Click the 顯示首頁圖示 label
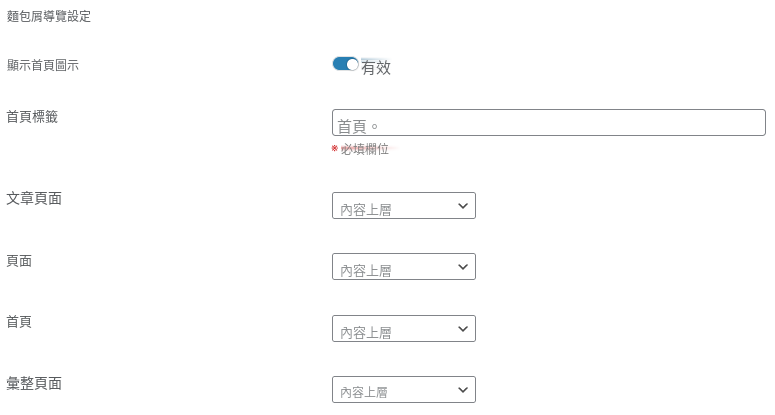Screen dimensions: 775x415 pos(43,65)
